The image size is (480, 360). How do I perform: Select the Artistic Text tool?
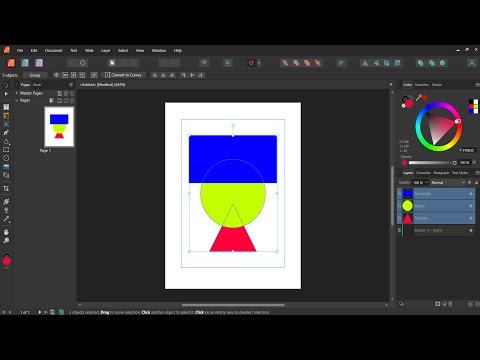6,124
